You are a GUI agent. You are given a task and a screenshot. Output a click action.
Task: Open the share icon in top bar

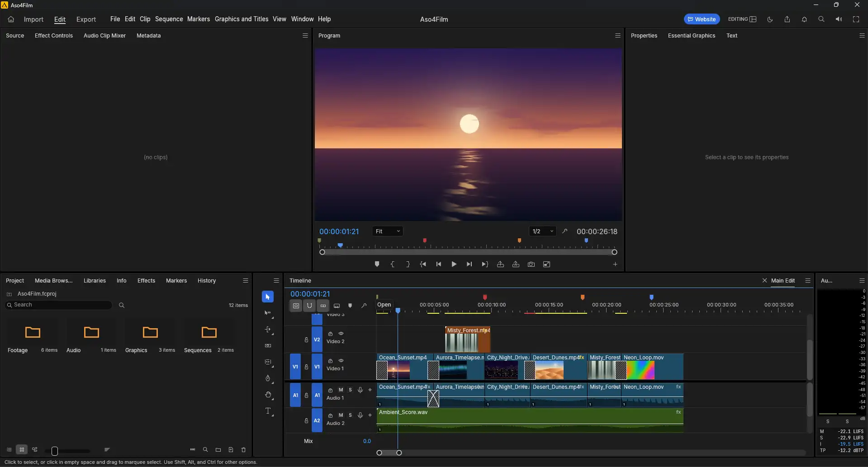(787, 19)
